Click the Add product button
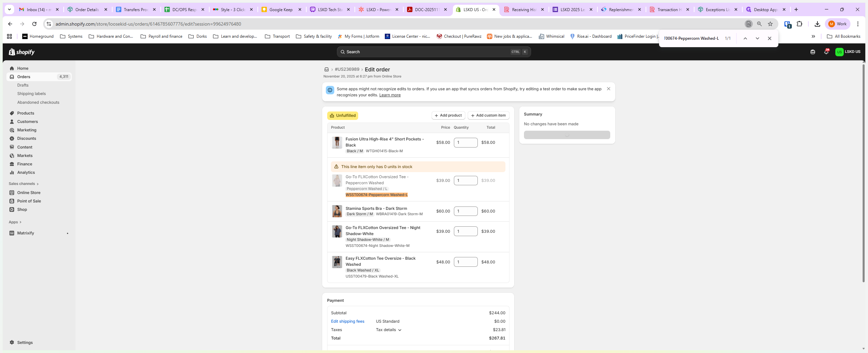Image resolution: width=868 pixels, height=353 pixels. coord(448,116)
